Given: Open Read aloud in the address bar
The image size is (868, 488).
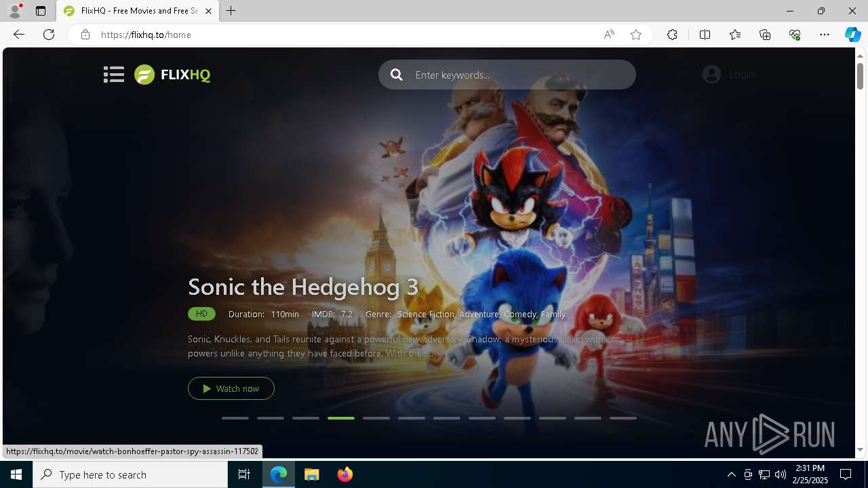Looking at the screenshot, I should tap(609, 35).
